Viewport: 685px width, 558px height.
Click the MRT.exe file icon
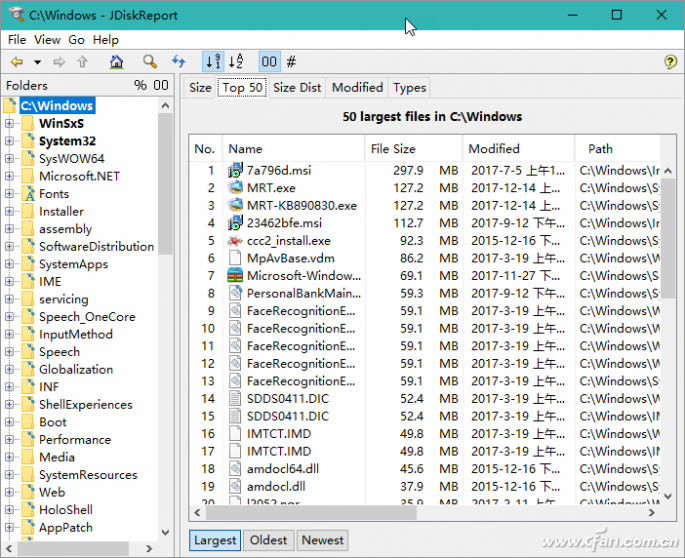click(235, 187)
